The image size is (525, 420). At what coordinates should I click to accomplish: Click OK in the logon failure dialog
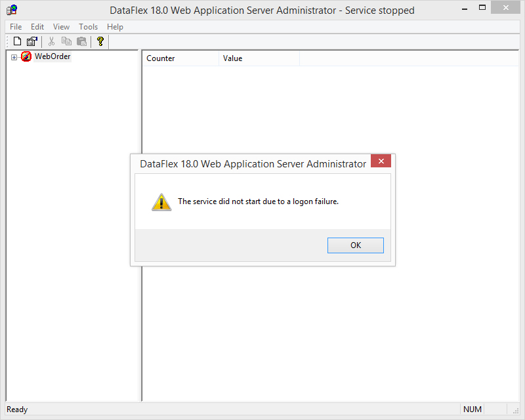(355, 245)
